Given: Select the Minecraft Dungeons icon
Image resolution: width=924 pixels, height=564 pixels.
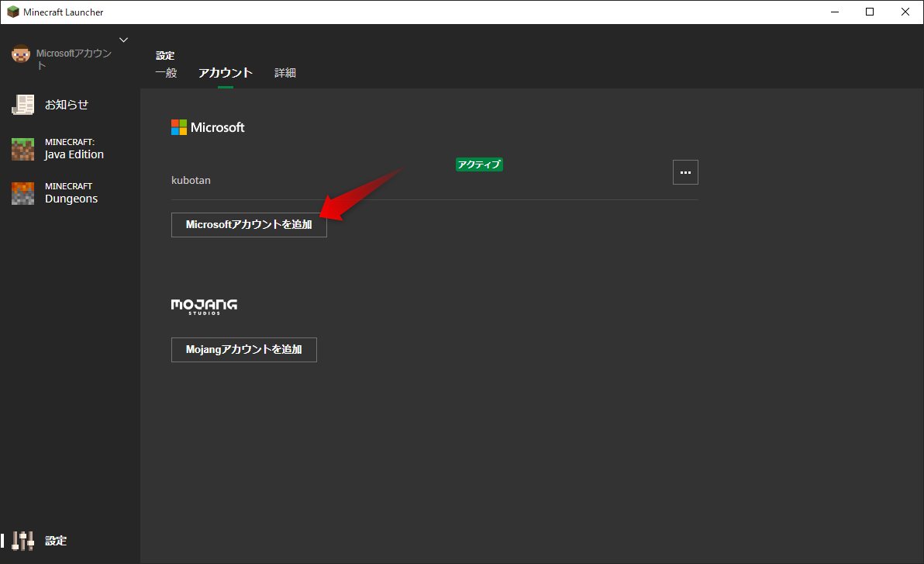Looking at the screenshot, I should point(22,193).
